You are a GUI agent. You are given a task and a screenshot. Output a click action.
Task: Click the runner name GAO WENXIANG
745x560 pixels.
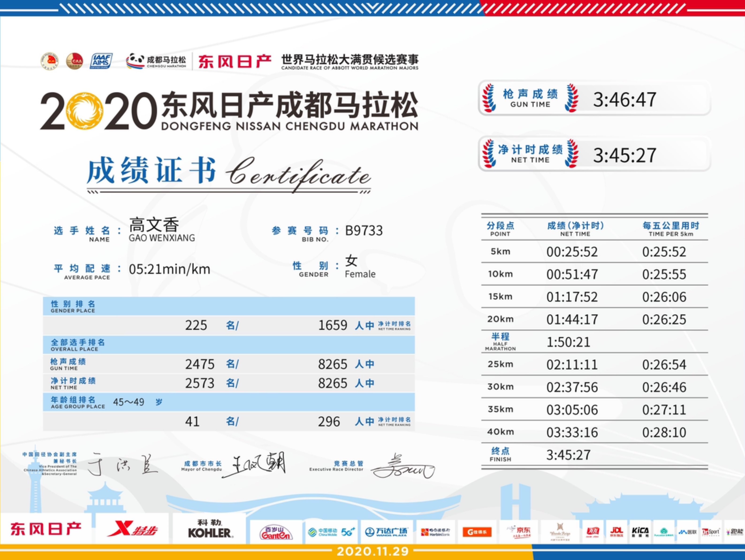tap(162, 238)
